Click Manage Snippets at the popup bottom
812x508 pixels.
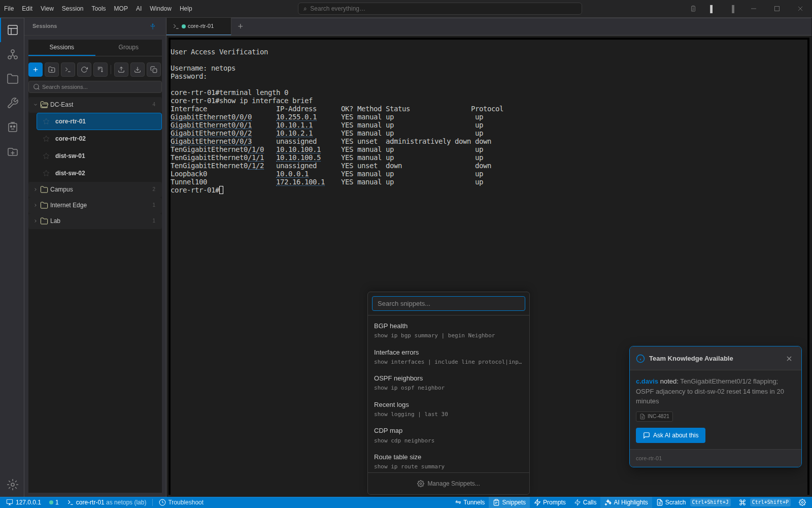click(449, 484)
